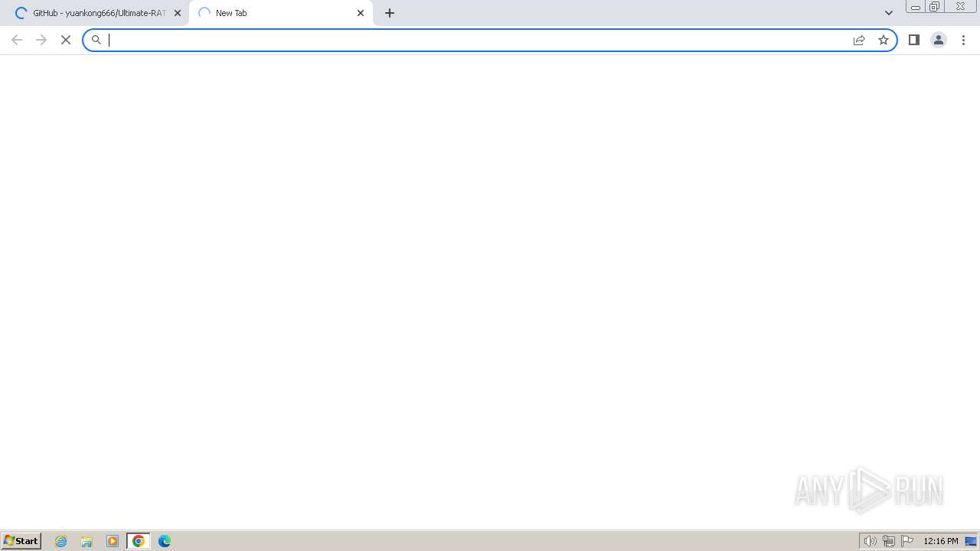Close the GitHub yuankong666 tab
This screenshot has width=980, height=551.
(x=178, y=13)
